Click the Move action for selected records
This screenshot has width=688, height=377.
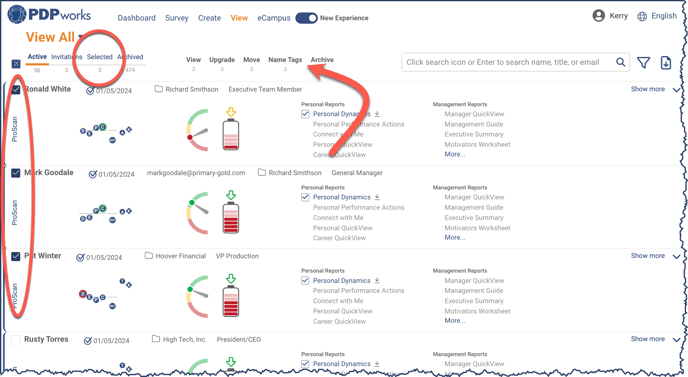click(251, 60)
